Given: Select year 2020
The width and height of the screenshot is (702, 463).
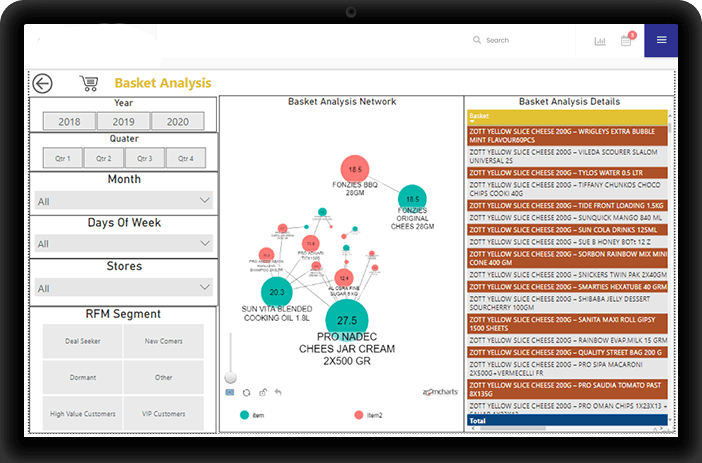Looking at the screenshot, I should (x=178, y=121).
